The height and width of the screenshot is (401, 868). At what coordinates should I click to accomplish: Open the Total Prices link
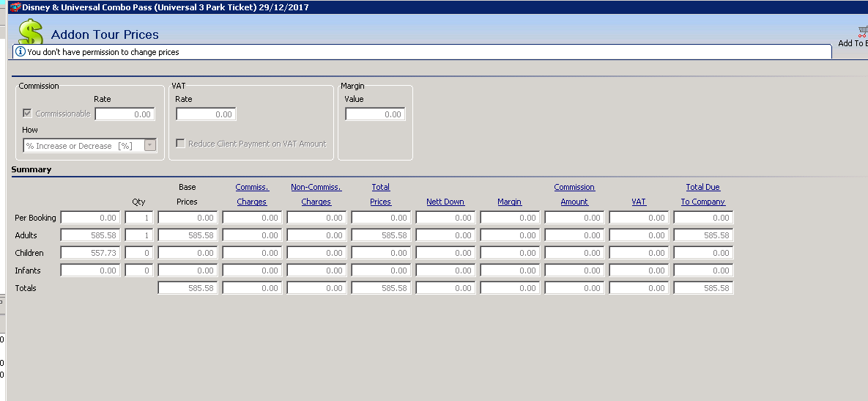[380, 194]
